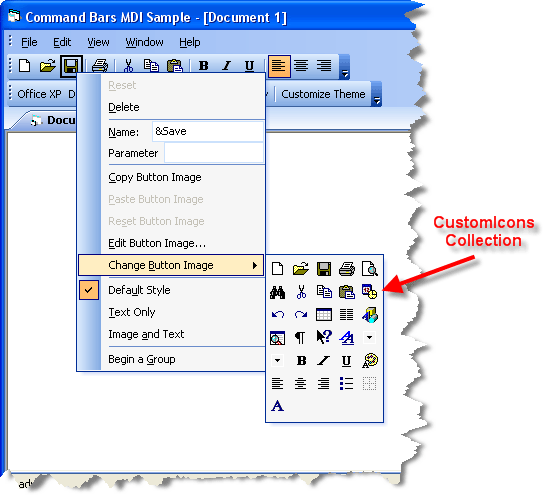Pick the plain blue letter A image

point(277,406)
